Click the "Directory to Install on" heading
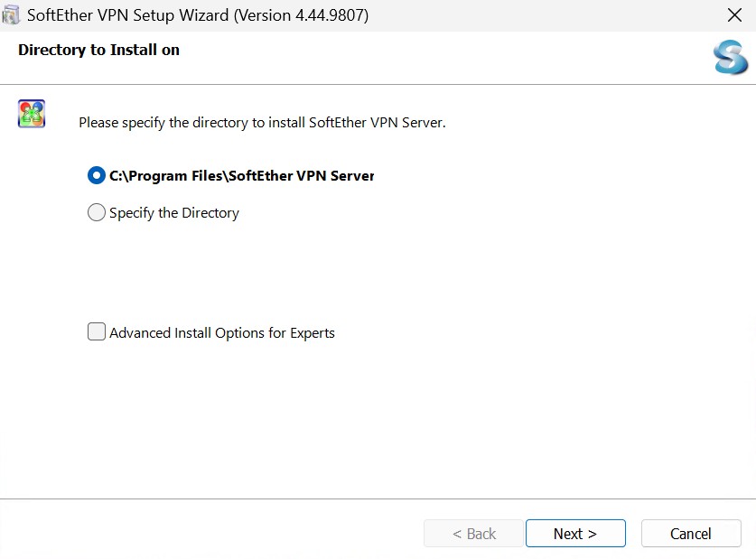Screen dimensions: 756x559 pos(98,51)
